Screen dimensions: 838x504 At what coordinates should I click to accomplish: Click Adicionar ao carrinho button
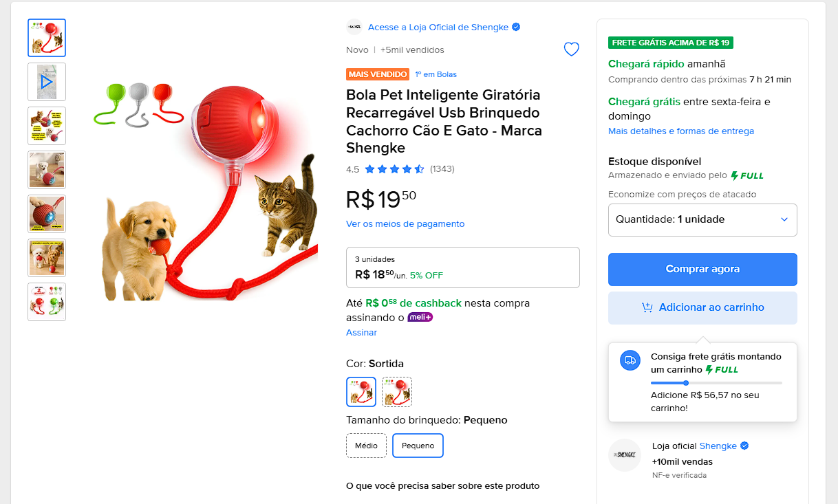[702, 308]
